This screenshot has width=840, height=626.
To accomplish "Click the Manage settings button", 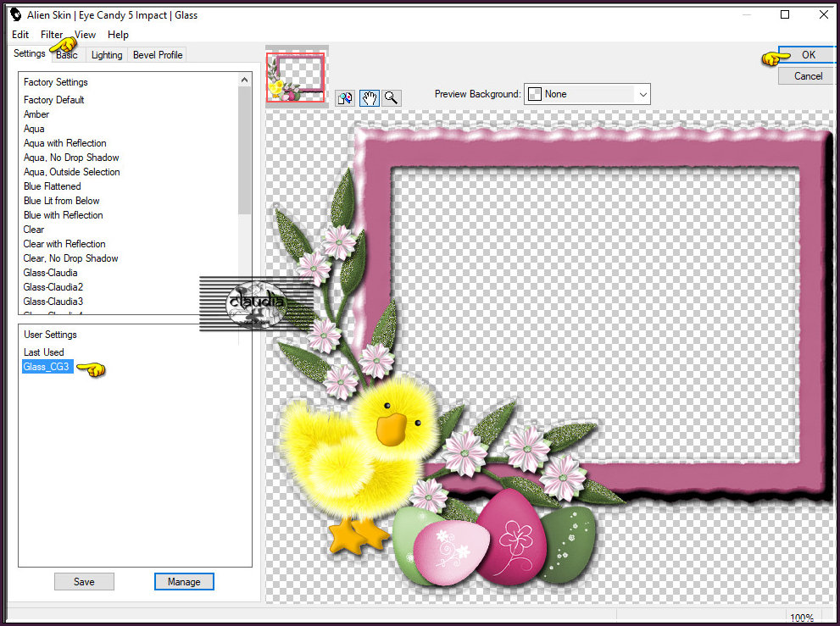I will 184,582.
